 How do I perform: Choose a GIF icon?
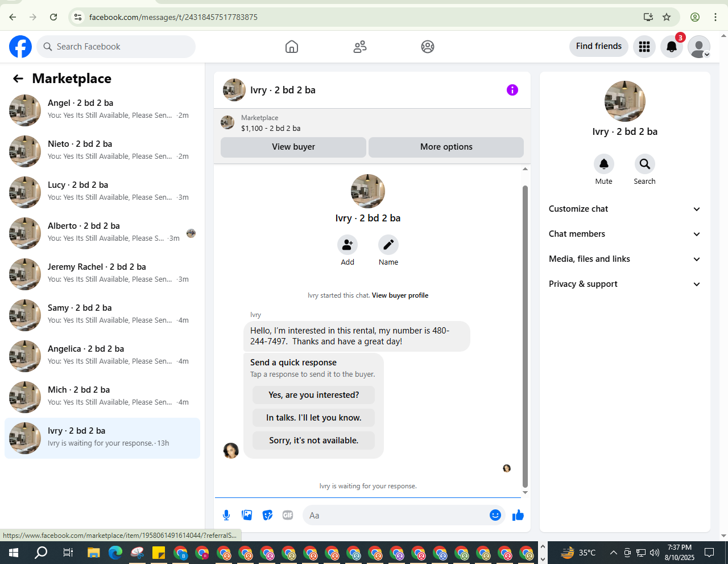[288, 515]
